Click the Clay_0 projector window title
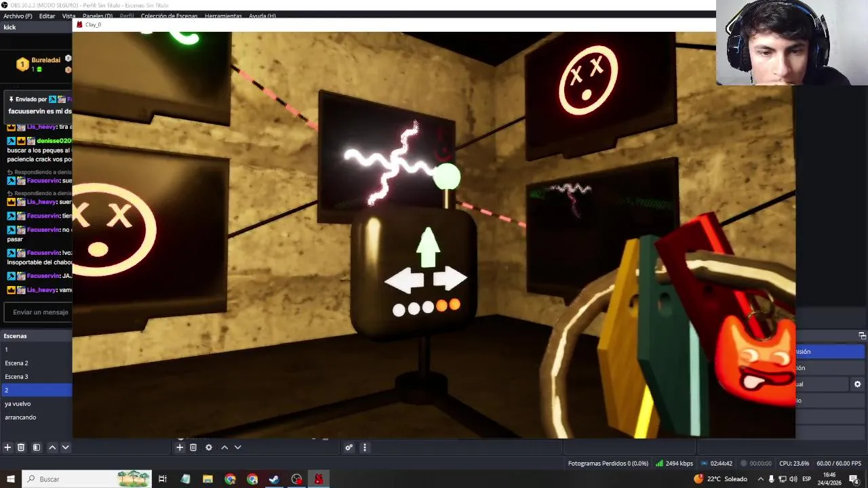The image size is (868, 488). [x=93, y=24]
